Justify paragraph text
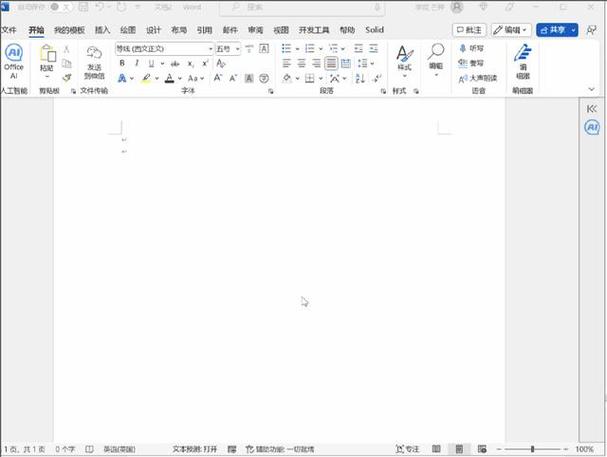This screenshot has width=607, height=457. tap(331, 63)
